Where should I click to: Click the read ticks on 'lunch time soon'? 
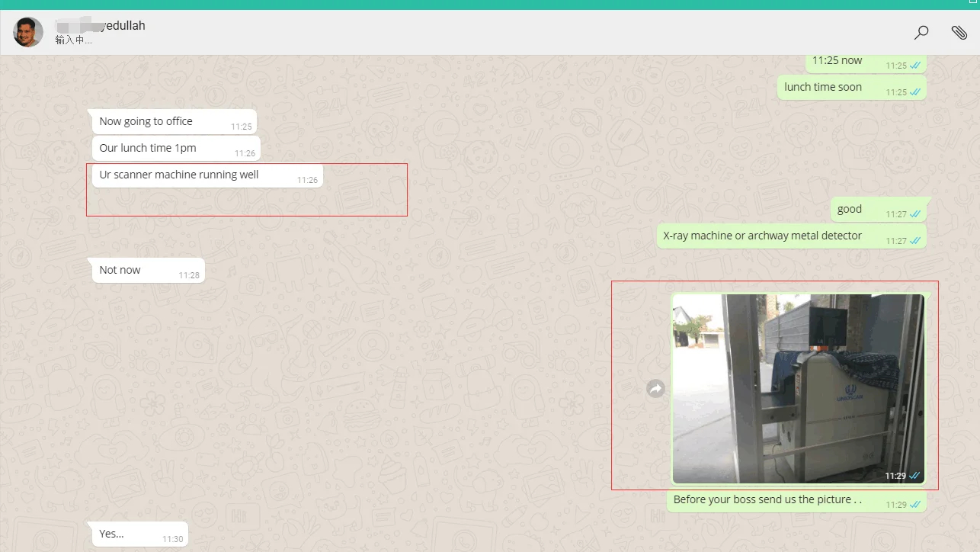tap(915, 92)
